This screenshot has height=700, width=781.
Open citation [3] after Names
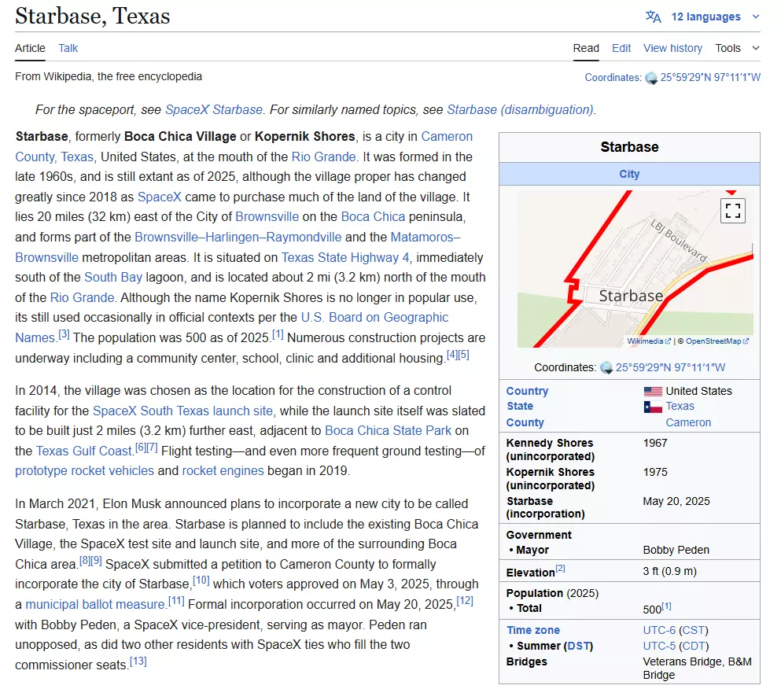tap(64, 334)
